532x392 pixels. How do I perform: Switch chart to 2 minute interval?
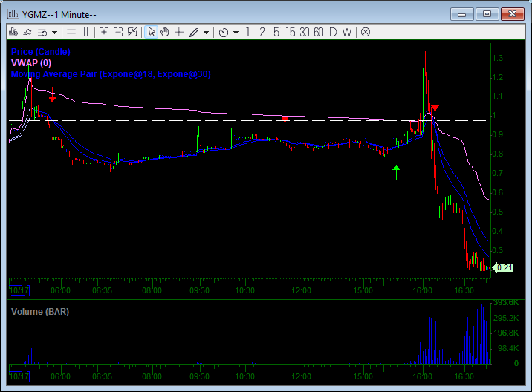(x=262, y=32)
